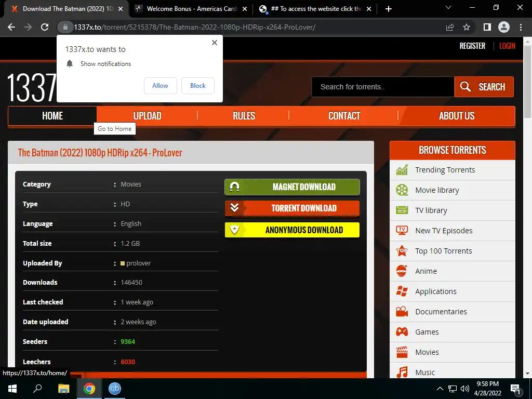This screenshot has height=399, width=532.
Task: Click the volume speaker tray icon
Action: click(465, 389)
